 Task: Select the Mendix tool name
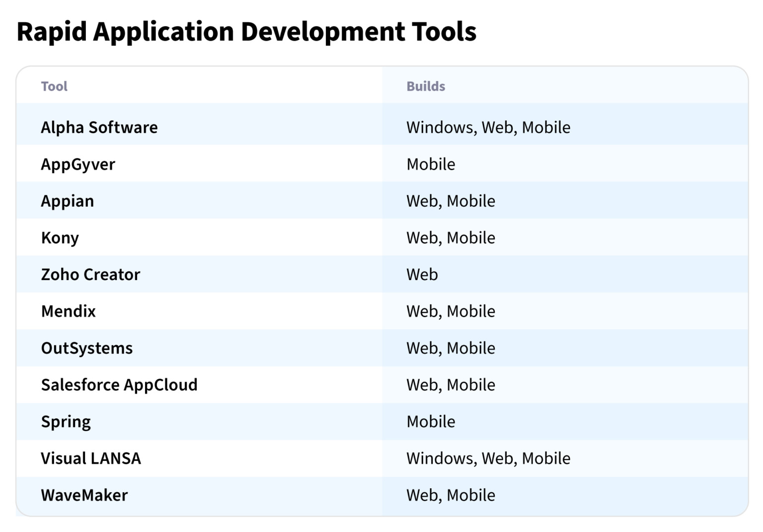69,311
